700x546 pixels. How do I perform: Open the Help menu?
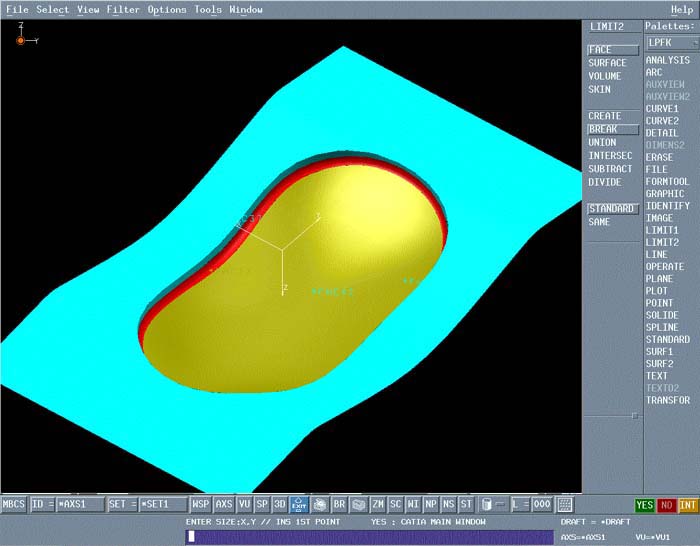pos(681,10)
